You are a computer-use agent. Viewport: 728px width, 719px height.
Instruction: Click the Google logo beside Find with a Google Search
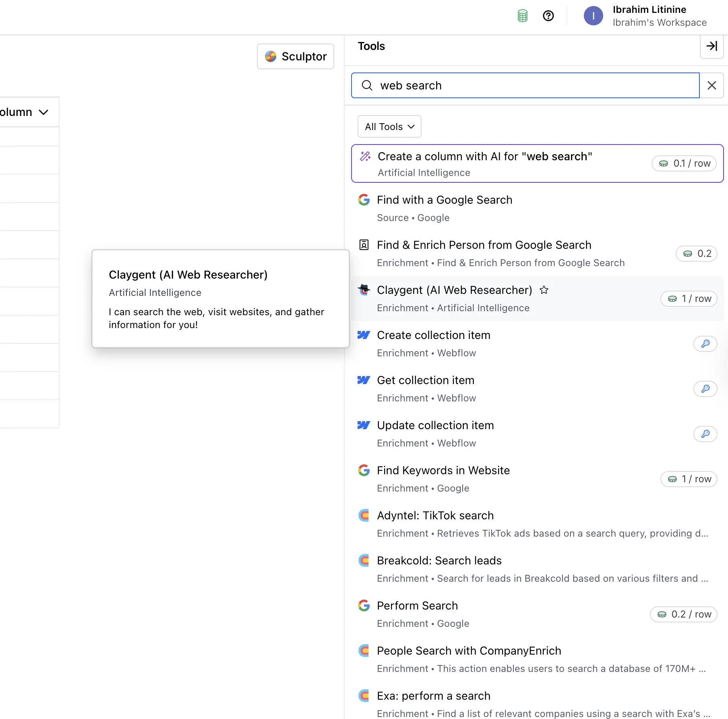[364, 200]
